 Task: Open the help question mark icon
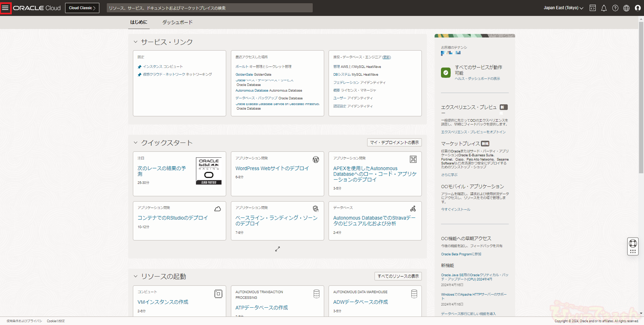[x=615, y=8]
